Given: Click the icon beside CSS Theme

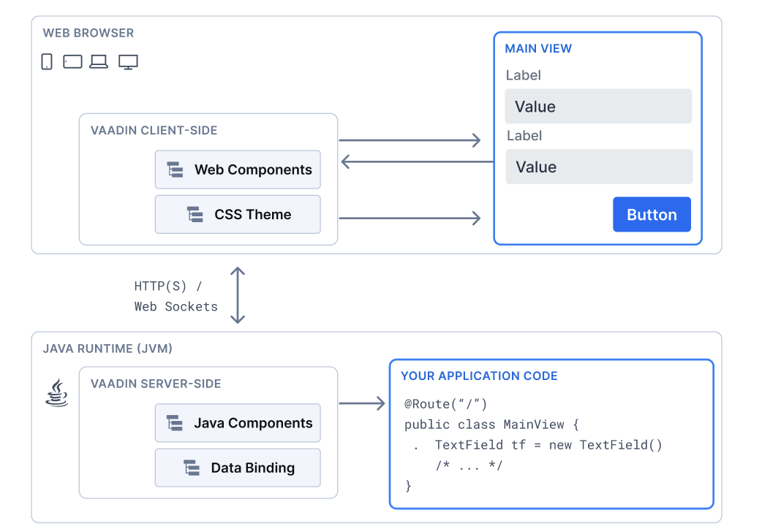Looking at the screenshot, I should pos(195,215).
